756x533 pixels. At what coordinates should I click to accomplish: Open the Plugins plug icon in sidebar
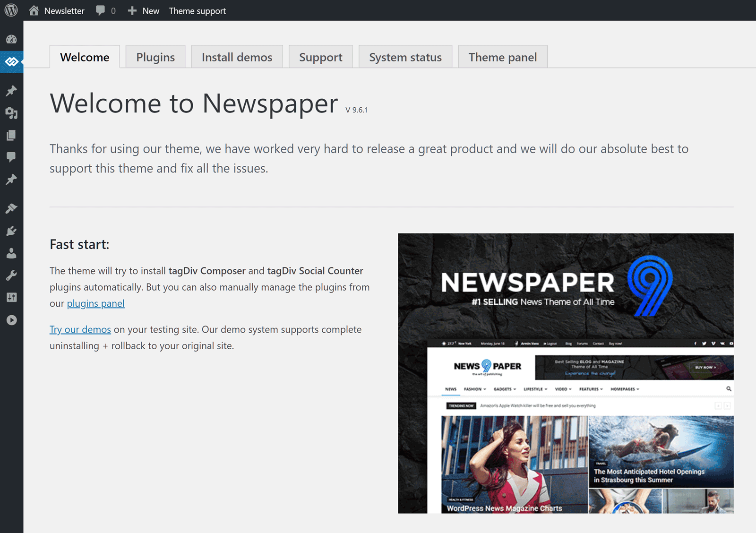pyautogui.click(x=11, y=231)
